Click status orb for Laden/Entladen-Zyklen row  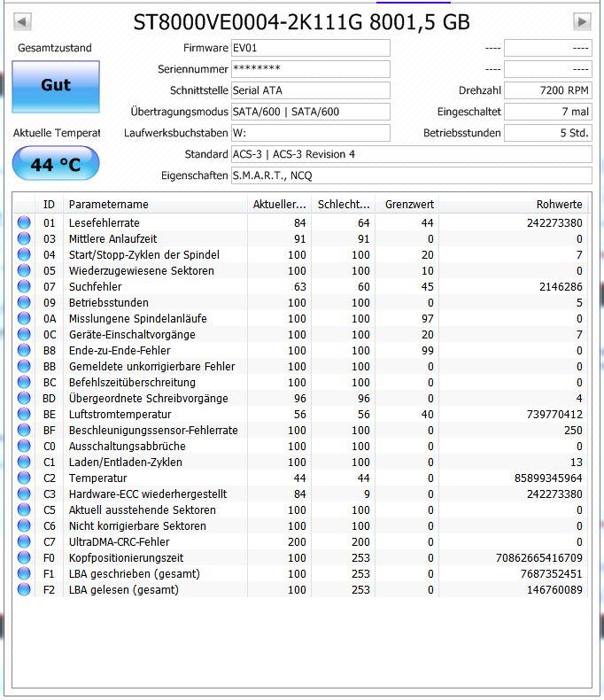24,462
